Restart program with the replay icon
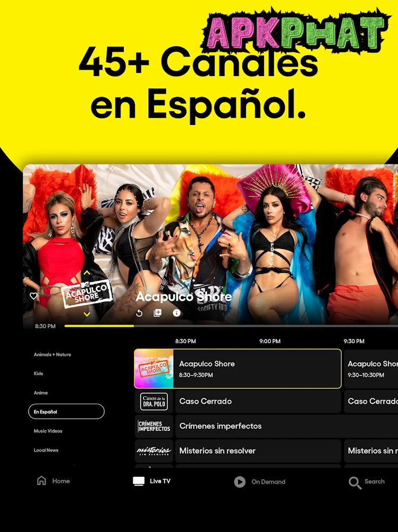398x532 pixels. [139, 313]
